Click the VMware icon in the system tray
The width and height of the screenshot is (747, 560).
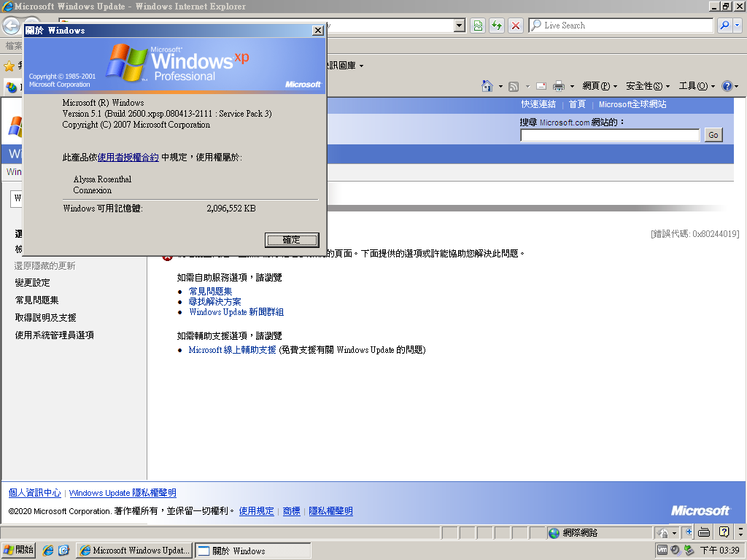pyautogui.click(x=662, y=549)
